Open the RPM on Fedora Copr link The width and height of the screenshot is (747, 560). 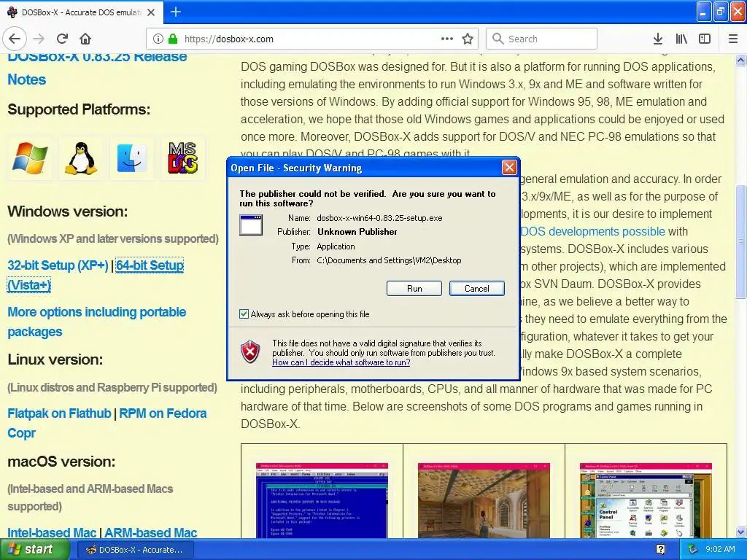point(163,413)
